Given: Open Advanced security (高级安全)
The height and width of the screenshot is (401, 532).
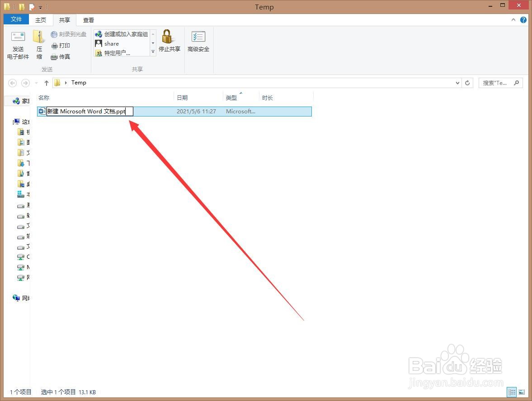Looking at the screenshot, I should tap(198, 42).
